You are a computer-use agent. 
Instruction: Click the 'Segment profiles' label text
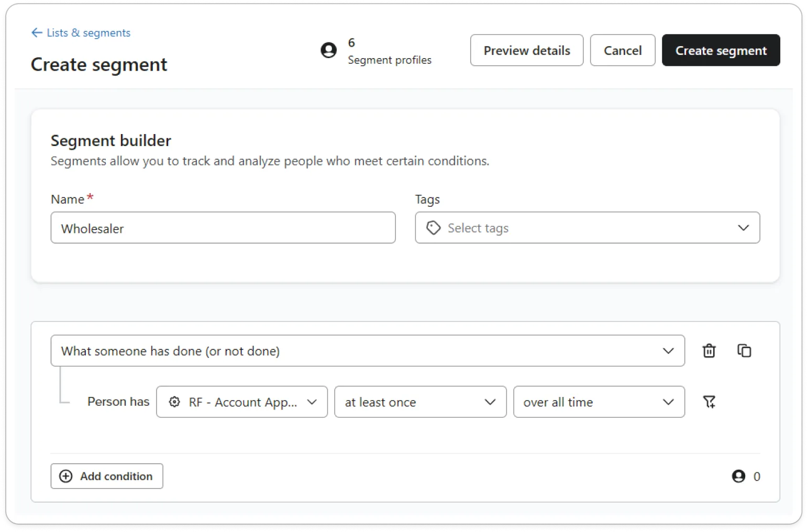click(390, 60)
